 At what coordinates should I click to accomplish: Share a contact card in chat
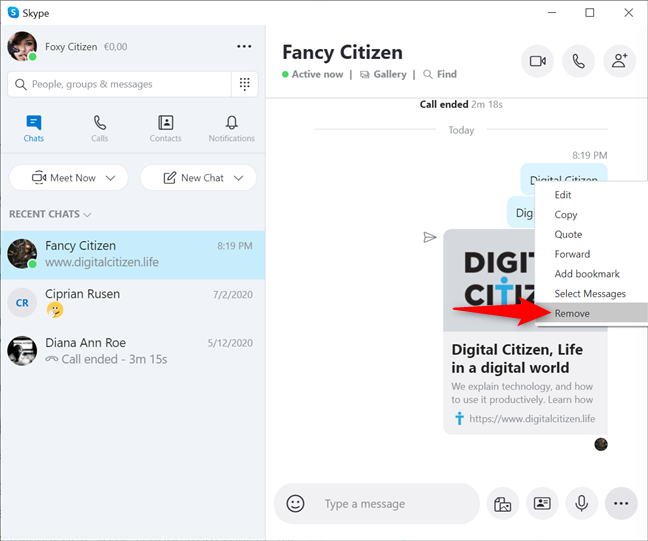coord(542,503)
